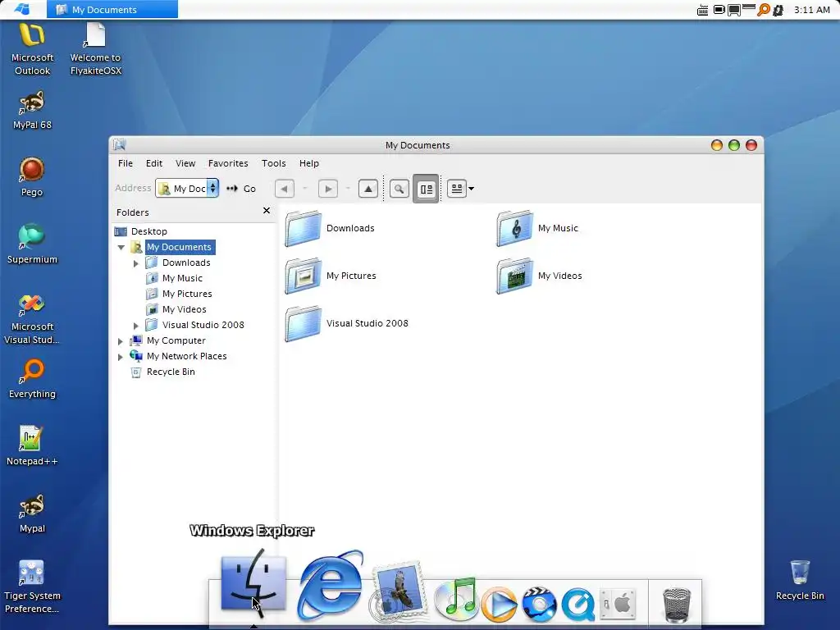Select Pego desktop shortcut

pyautogui.click(x=32, y=177)
